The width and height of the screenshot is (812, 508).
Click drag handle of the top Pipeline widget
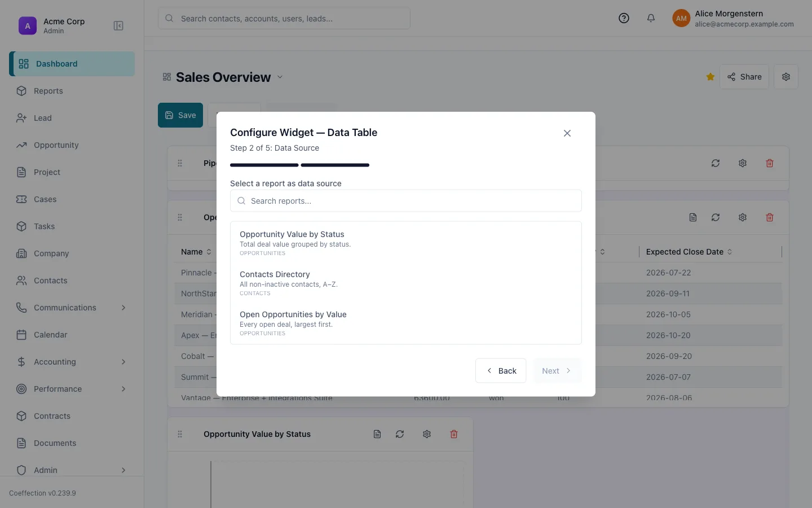[180, 163]
